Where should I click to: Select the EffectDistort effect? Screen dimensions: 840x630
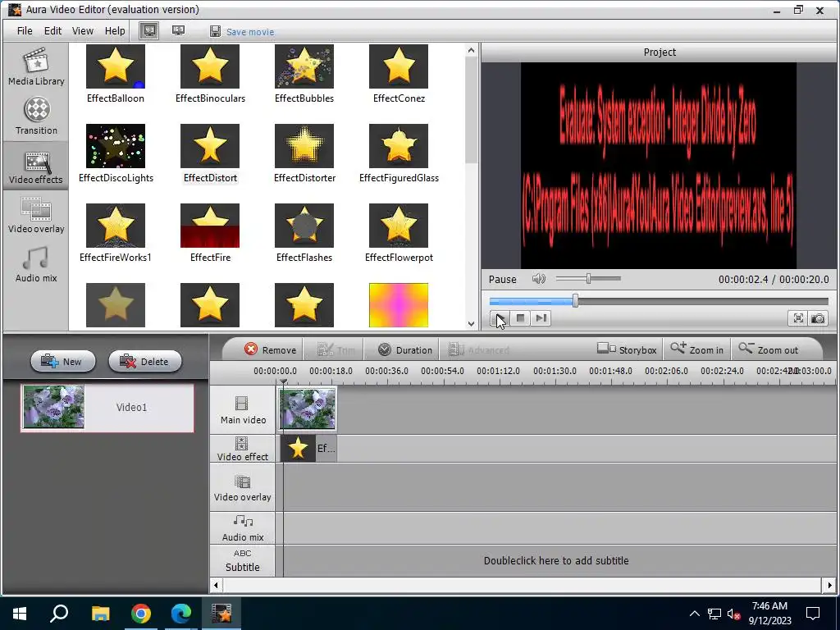pos(210,153)
